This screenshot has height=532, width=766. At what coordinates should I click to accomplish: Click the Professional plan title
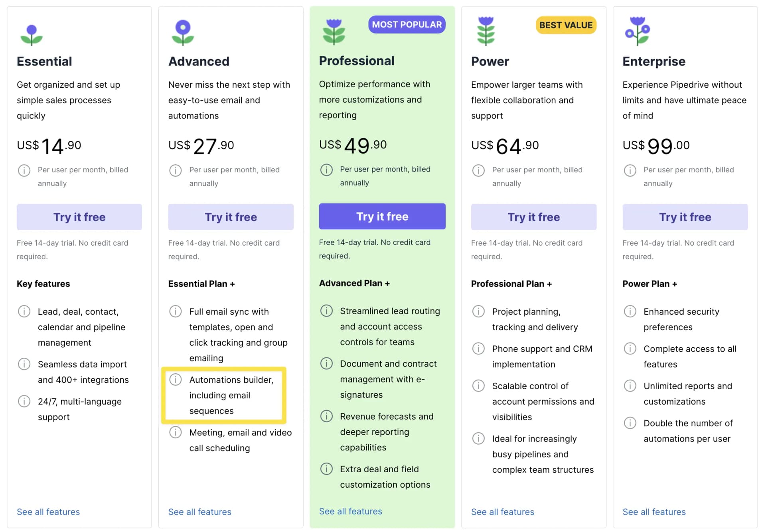357,61
